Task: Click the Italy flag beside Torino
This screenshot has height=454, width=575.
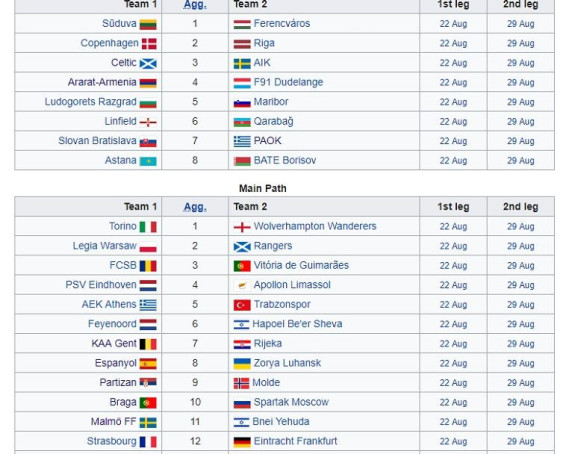Action: (x=148, y=227)
